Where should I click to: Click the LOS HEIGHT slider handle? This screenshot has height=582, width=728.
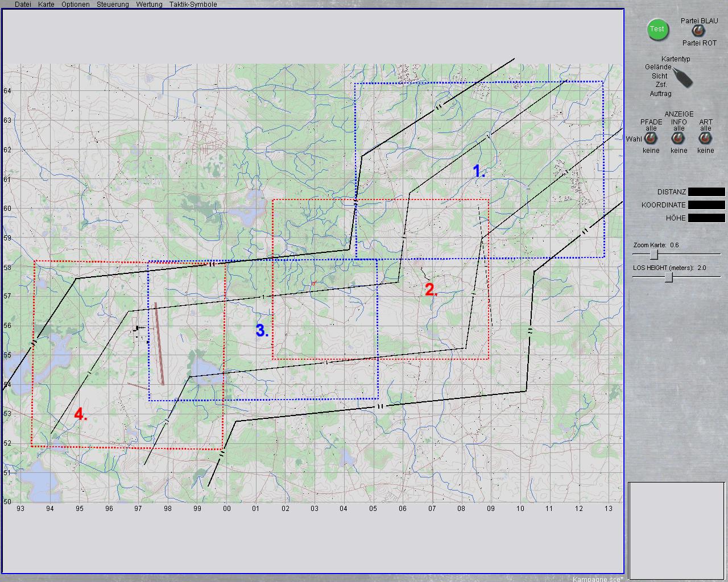tap(669, 277)
